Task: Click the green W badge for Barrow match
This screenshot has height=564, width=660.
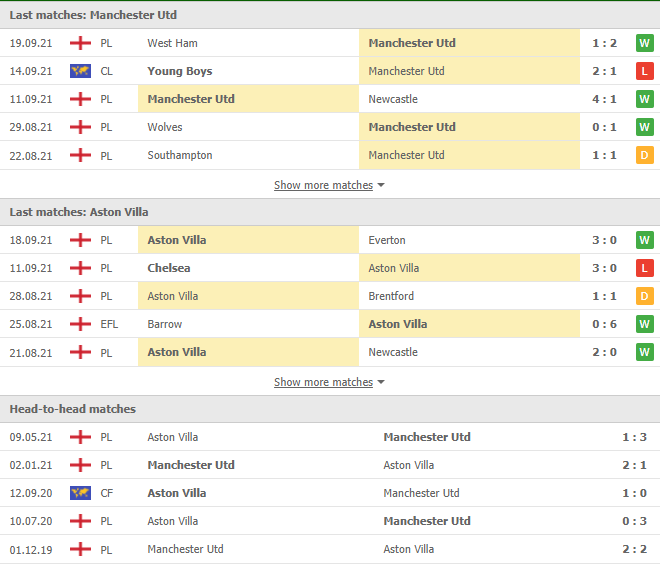Action: tap(644, 324)
